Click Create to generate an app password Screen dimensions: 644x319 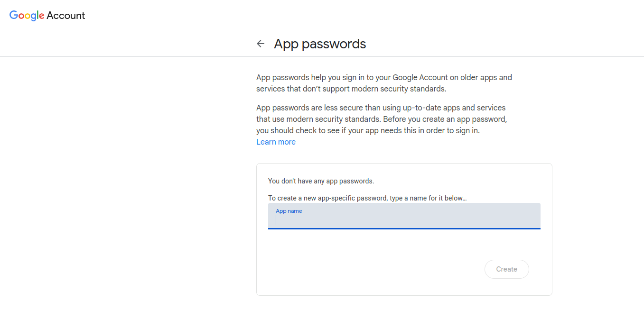(506, 269)
